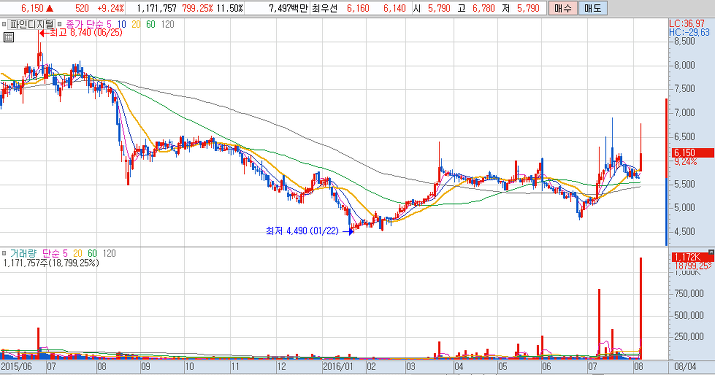Click the 08/04 date label at axis corner

[x=684, y=367]
